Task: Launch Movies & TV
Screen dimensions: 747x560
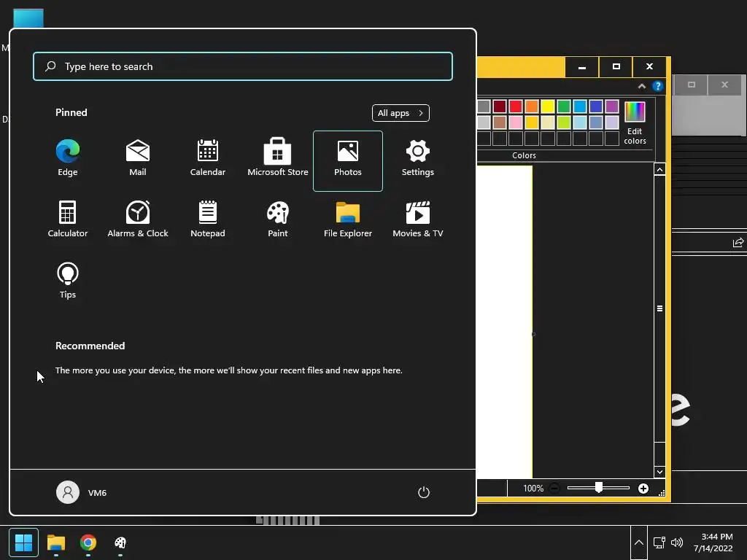Action: click(x=418, y=219)
